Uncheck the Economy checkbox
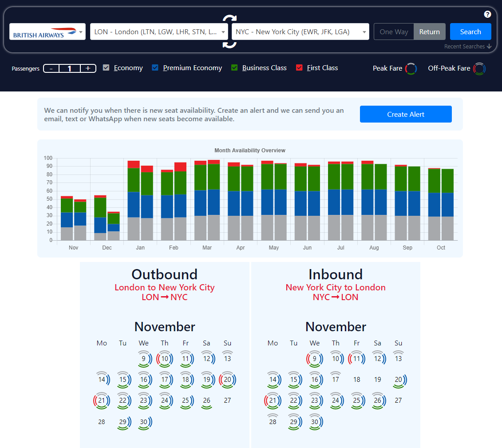 pos(106,67)
